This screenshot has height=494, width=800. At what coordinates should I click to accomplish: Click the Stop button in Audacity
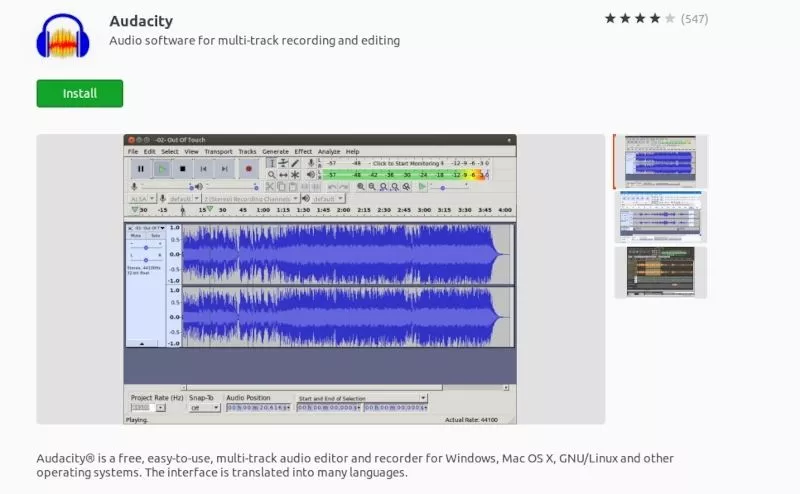(x=183, y=169)
